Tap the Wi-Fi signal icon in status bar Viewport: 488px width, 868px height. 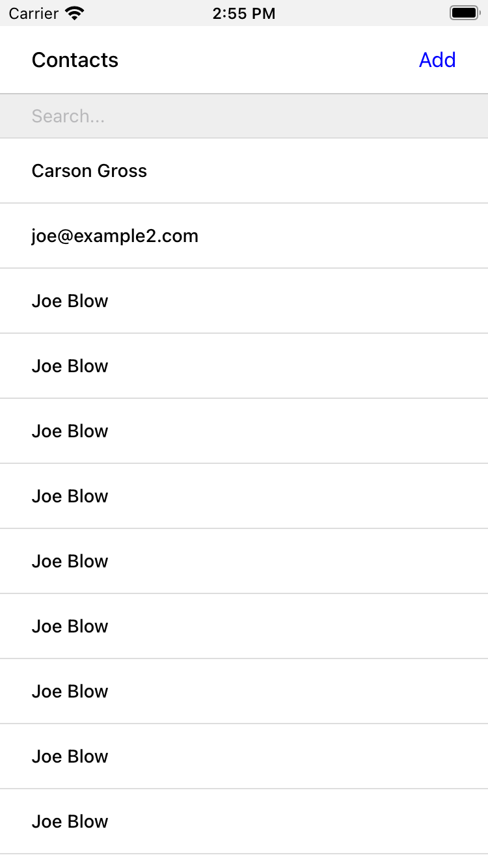[x=75, y=13]
